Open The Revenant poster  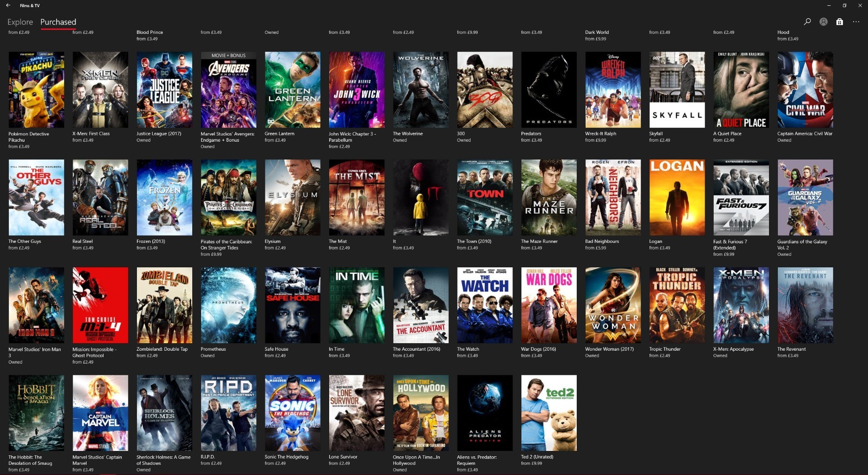pos(805,305)
